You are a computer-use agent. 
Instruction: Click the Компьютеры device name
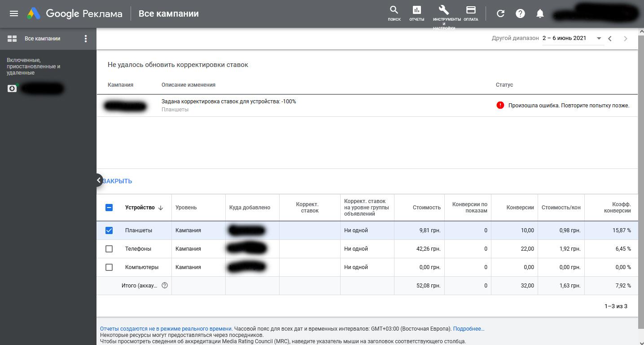(x=142, y=267)
